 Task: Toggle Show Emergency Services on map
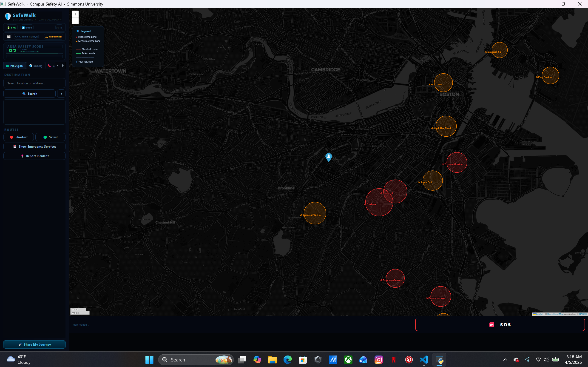coord(34,147)
